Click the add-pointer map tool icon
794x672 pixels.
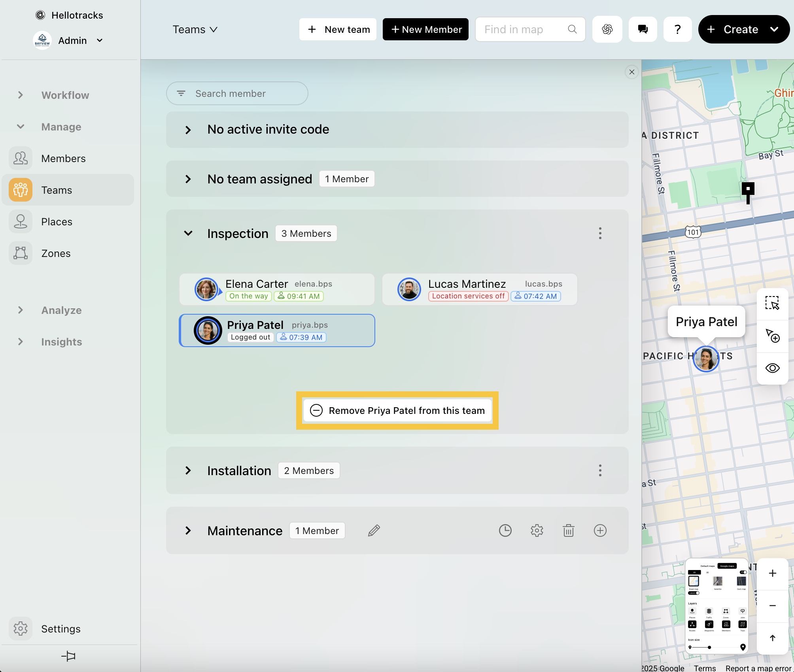772,336
